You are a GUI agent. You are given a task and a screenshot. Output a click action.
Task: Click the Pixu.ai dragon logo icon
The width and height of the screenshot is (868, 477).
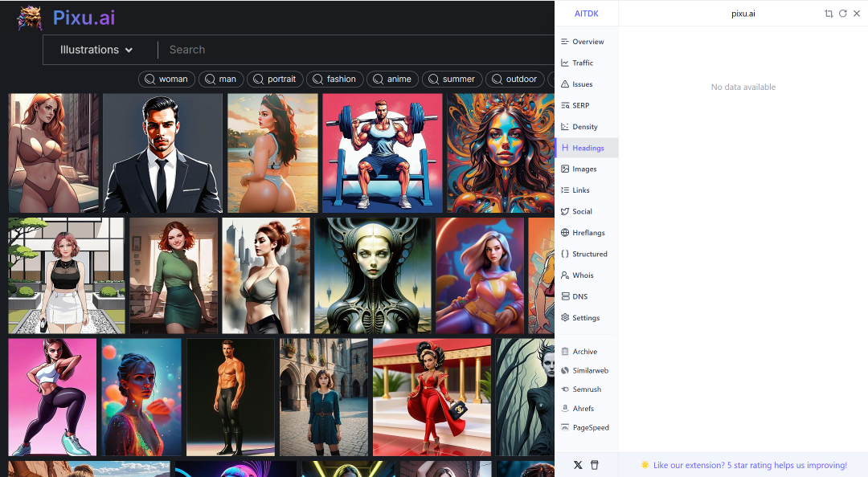[30, 18]
